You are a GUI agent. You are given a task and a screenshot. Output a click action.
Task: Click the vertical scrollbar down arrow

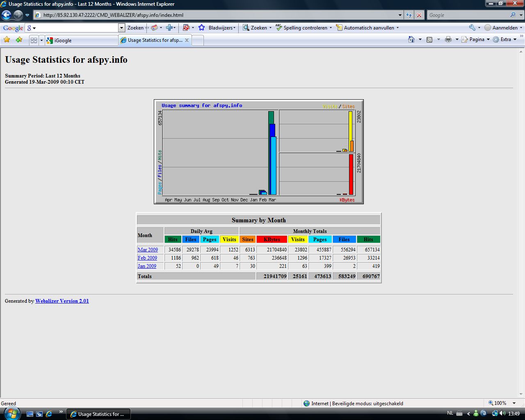pos(521,394)
